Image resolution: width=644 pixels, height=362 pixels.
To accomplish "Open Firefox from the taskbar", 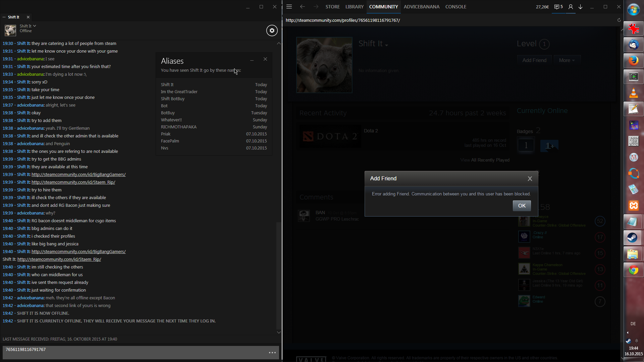I will click(x=633, y=61).
